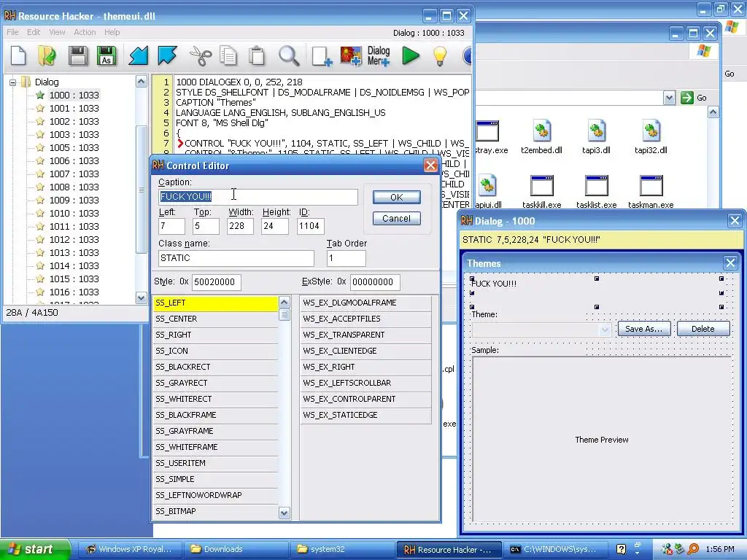Image resolution: width=747 pixels, height=560 pixels.
Task: Click the help question mark tray icon
Action: click(621, 549)
